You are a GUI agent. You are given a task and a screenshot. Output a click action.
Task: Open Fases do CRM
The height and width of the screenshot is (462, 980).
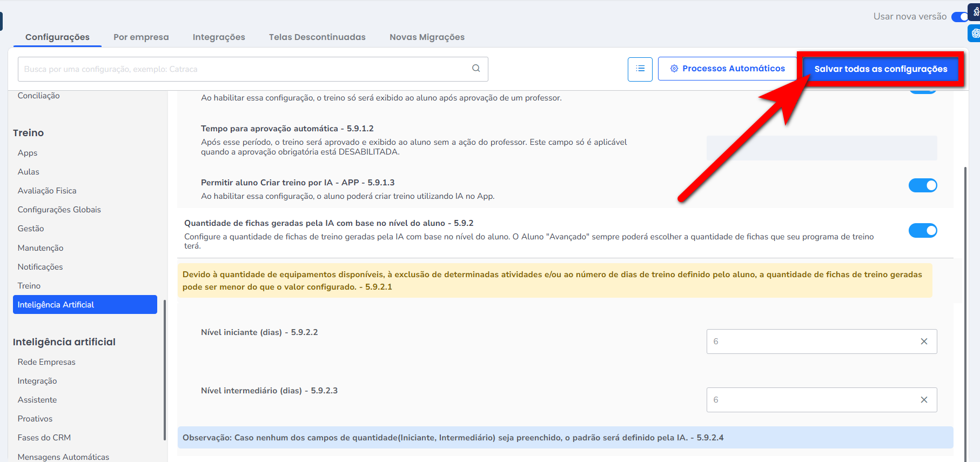click(44, 438)
